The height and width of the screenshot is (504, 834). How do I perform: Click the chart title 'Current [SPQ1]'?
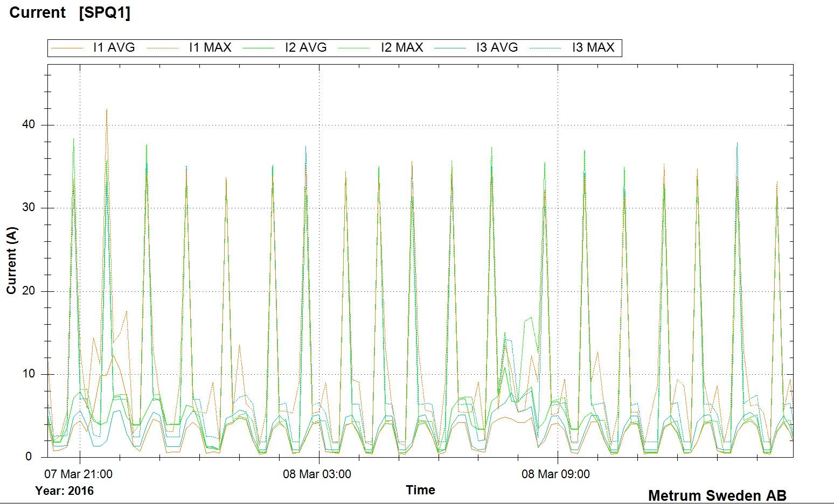pos(70,13)
